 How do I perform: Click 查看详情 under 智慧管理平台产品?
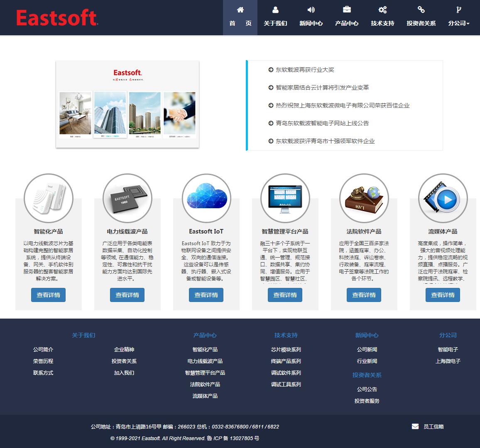(x=285, y=295)
